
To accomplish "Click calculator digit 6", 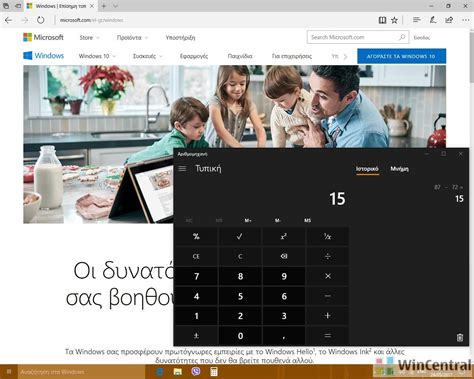I will 283,296.
